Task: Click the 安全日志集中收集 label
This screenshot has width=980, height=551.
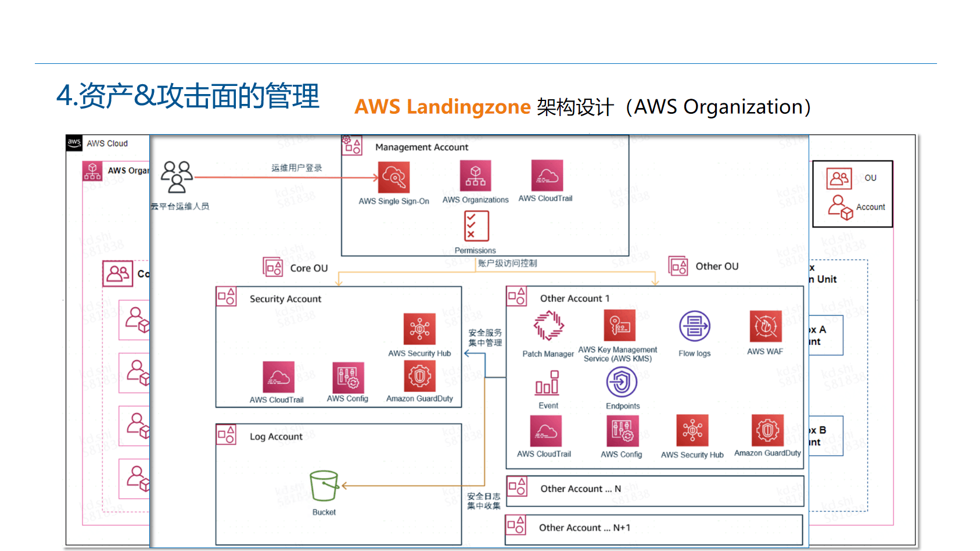Action: click(484, 501)
